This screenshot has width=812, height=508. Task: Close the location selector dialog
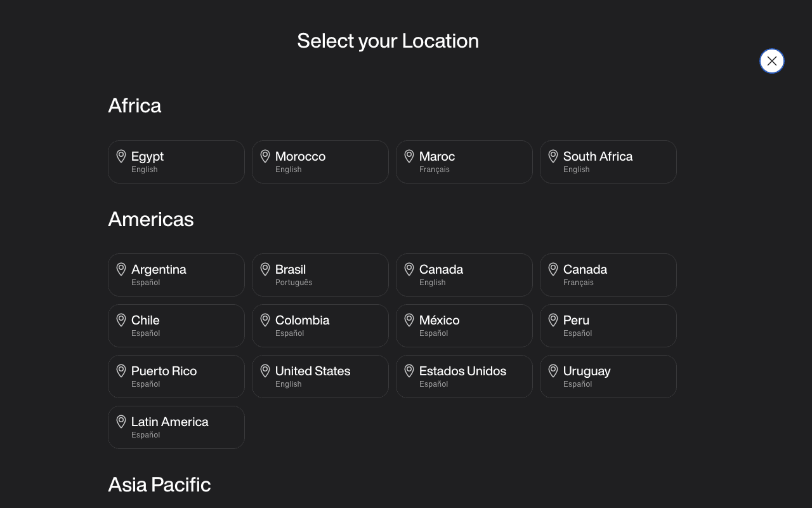[x=771, y=61]
